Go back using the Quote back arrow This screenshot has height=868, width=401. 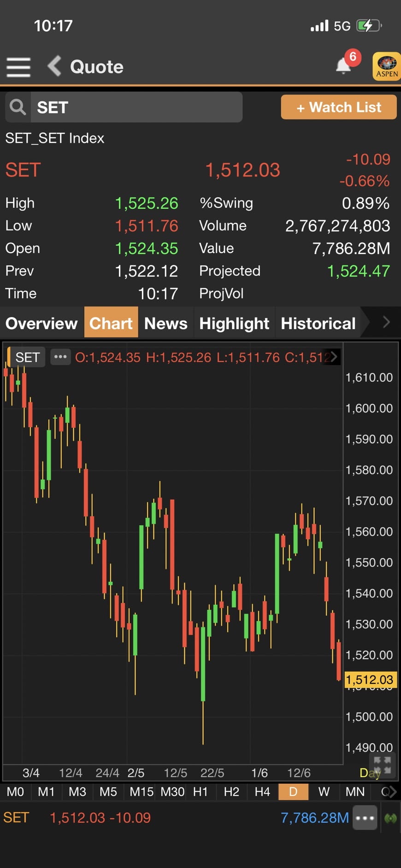(55, 66)
